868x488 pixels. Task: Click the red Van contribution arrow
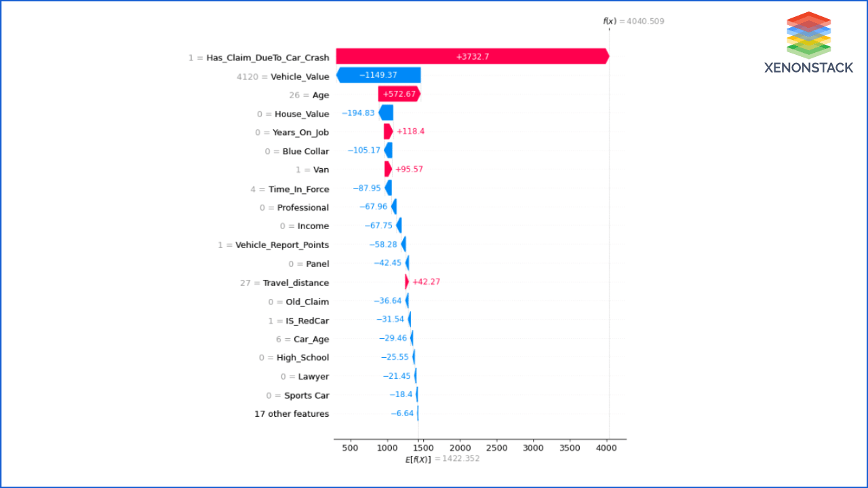point(388,169)
